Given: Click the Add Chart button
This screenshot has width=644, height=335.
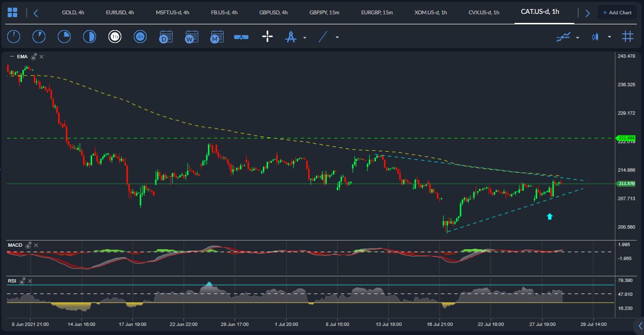Looking at the screenshot, I should point(617,12).
